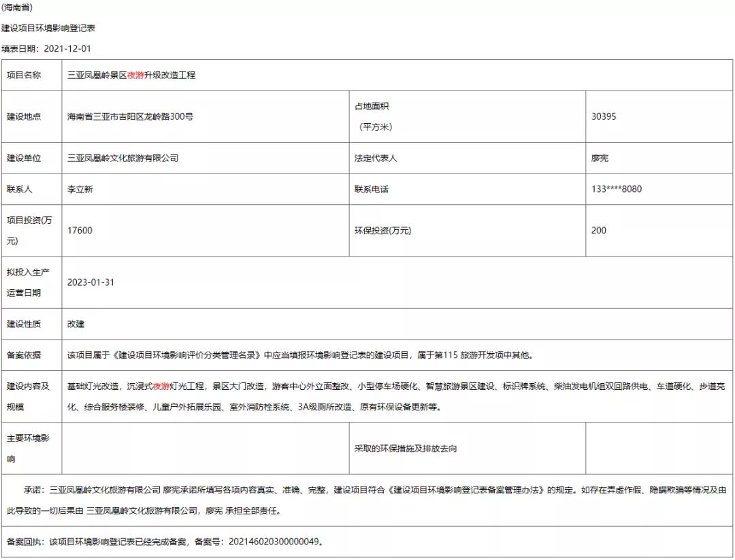735x560 pixels.
Task: Click empty cell beside 主要环境影响
Action: coord(204,449)
